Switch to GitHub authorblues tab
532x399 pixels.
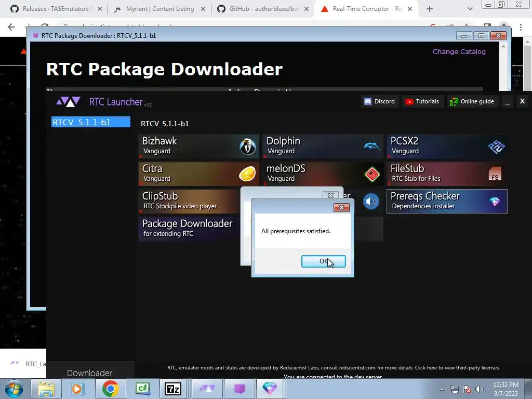(x=263, y=9)
